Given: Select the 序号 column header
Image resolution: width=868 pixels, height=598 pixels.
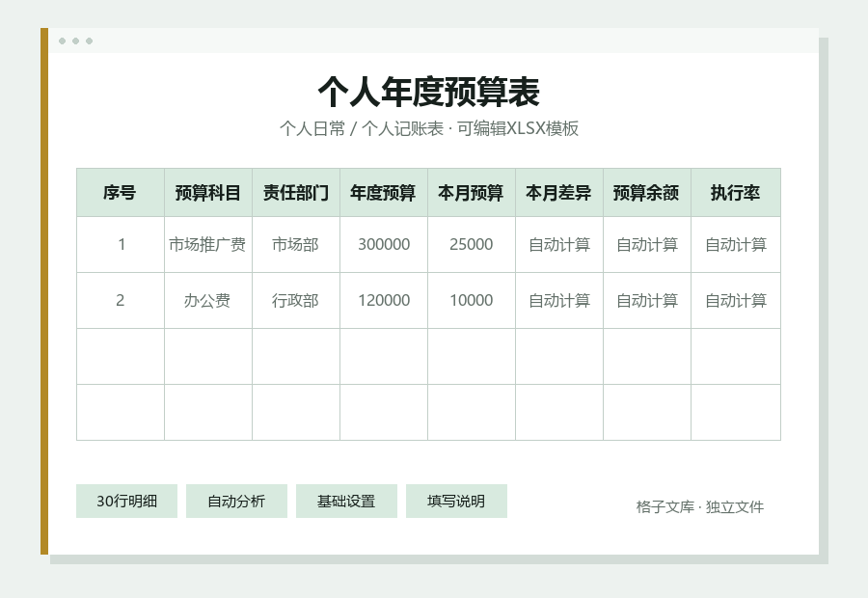Looking at the screenshot, I should pos(121,193).
